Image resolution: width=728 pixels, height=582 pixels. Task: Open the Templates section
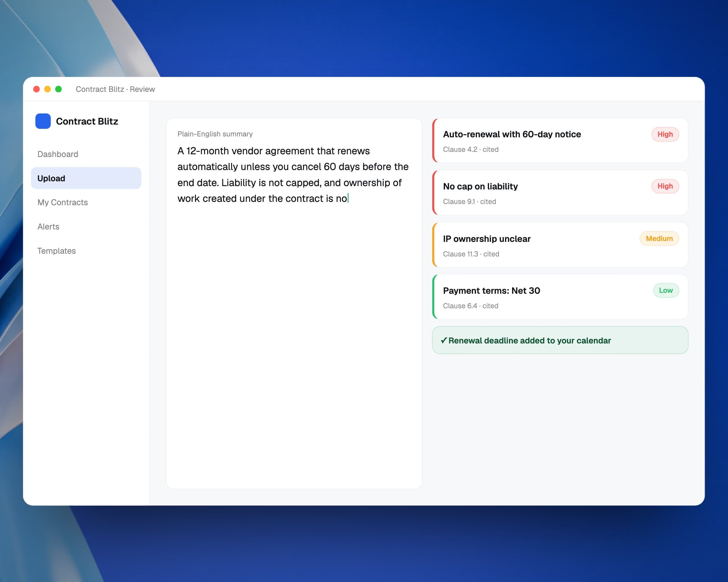click(86, 251)
